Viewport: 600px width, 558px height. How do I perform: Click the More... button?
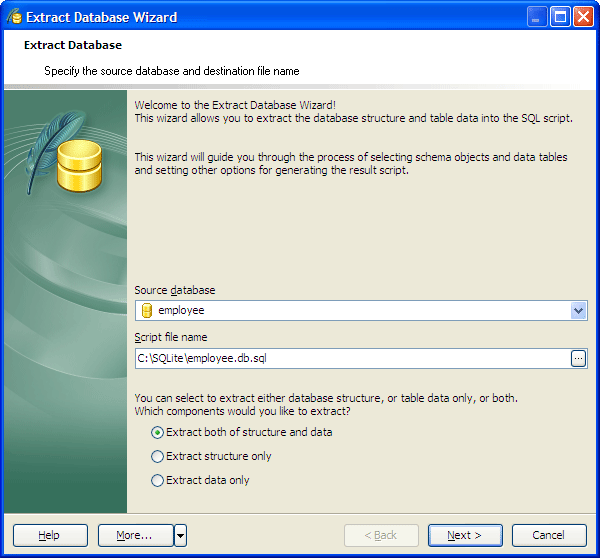135,535
